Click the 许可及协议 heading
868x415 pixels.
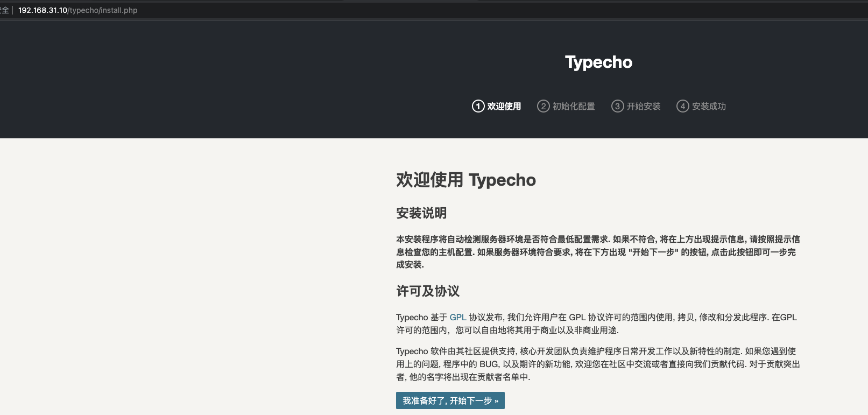coord(428,291)
